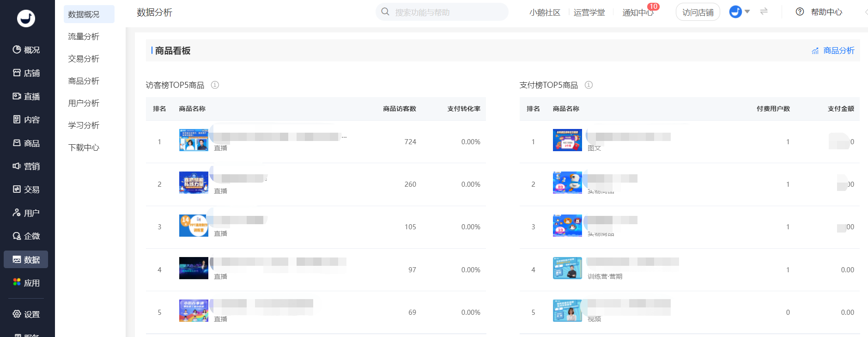Click the 数据分析 page title
The width and height of the screenshot is (868, 337).
click(x=154, y=12)
